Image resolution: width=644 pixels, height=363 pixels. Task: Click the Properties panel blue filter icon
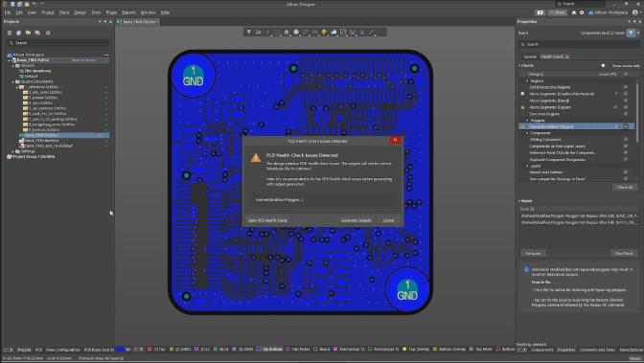631,33
